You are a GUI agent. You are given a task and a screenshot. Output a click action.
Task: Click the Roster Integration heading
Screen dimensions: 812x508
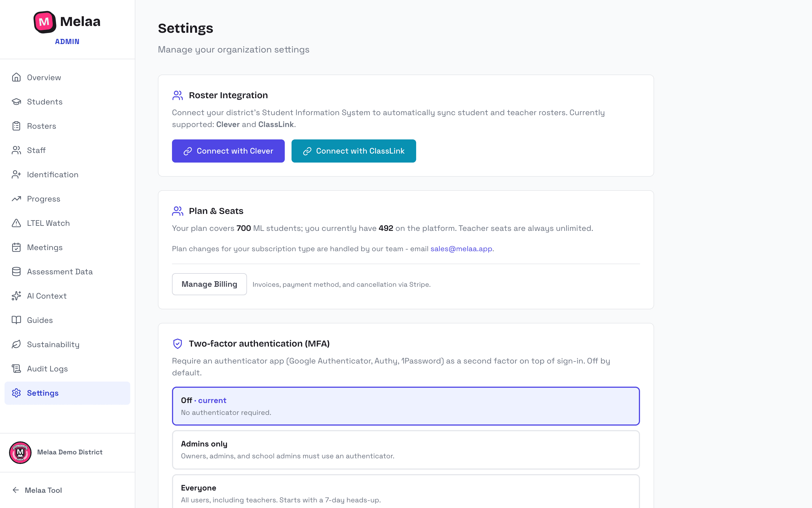click(228, 95)
